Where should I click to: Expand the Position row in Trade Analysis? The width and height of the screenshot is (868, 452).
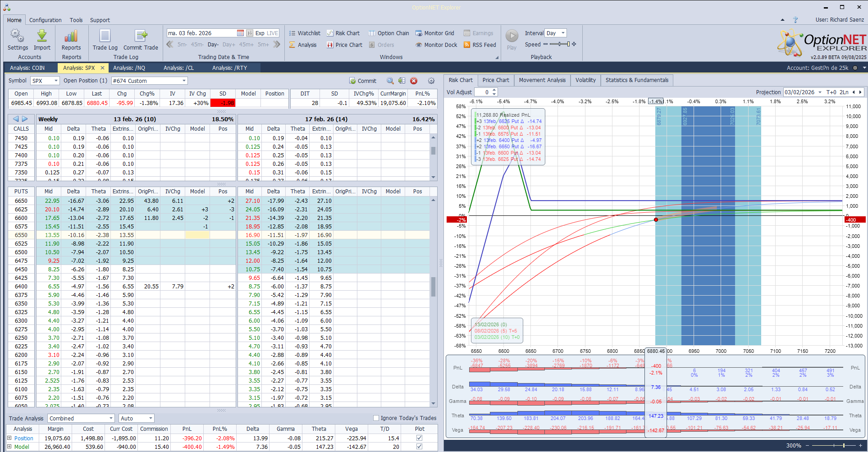pos(9,438)
